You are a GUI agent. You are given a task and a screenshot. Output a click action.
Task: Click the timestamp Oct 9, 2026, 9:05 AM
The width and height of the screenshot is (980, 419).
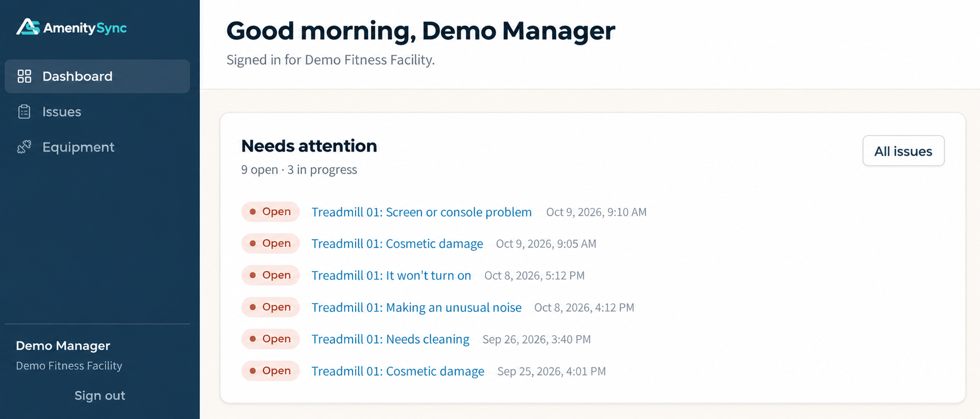[546, 244]
